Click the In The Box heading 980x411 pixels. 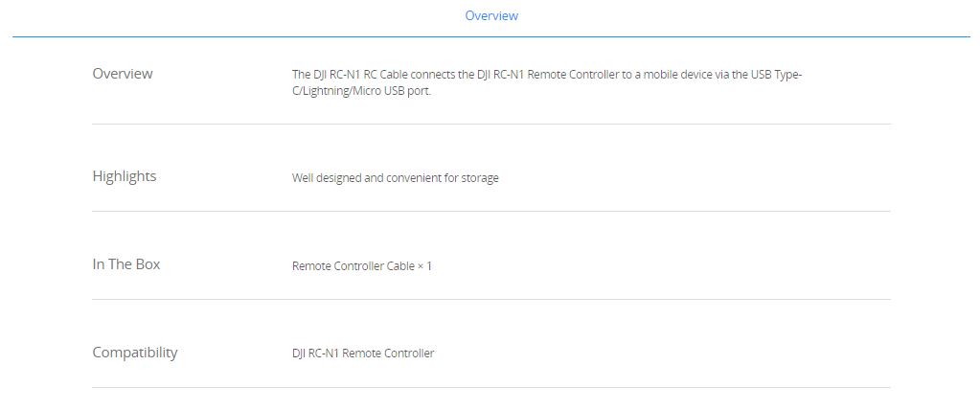point(126,264)
